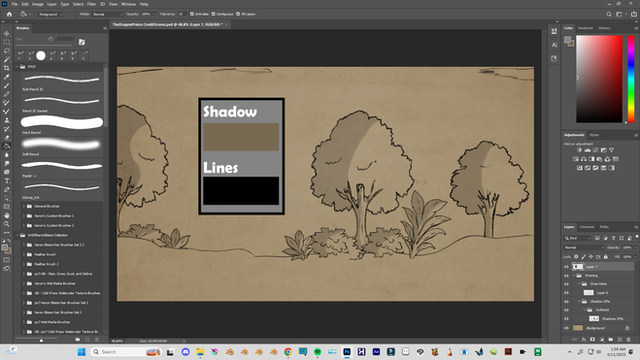The image size is (640, 360).
Task: Hide the Draw Here group
Action: [x=566, y=284]
